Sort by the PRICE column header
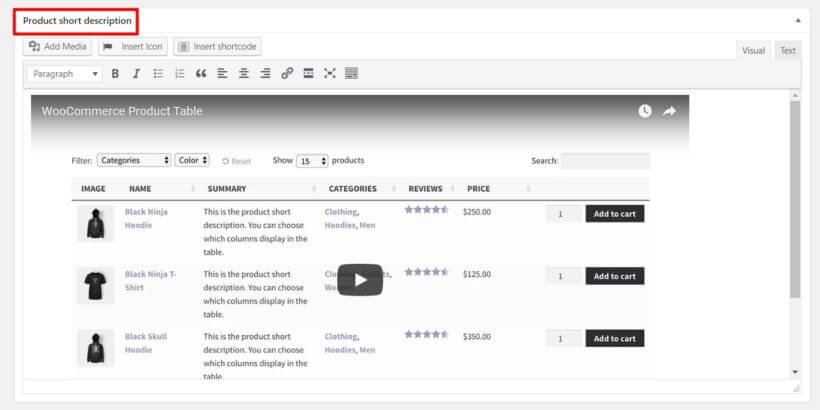The width and height of the screenshot is (820, 410). click(x=479, y=189)
